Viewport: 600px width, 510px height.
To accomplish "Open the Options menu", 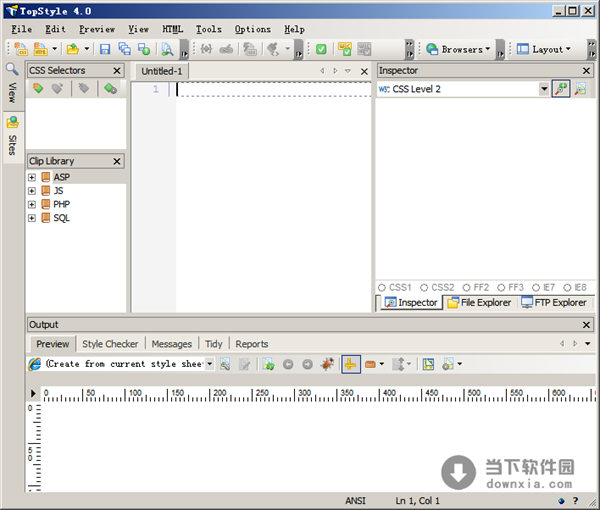I will (253, 29).
